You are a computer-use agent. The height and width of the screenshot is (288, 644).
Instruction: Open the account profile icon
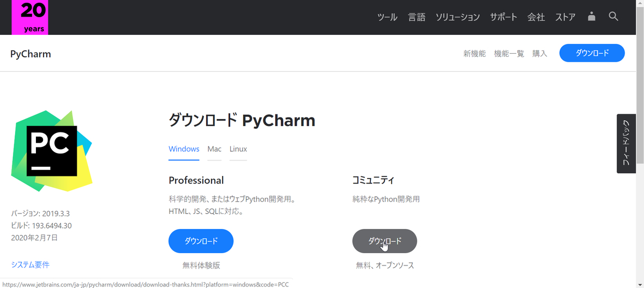(591, 17)
